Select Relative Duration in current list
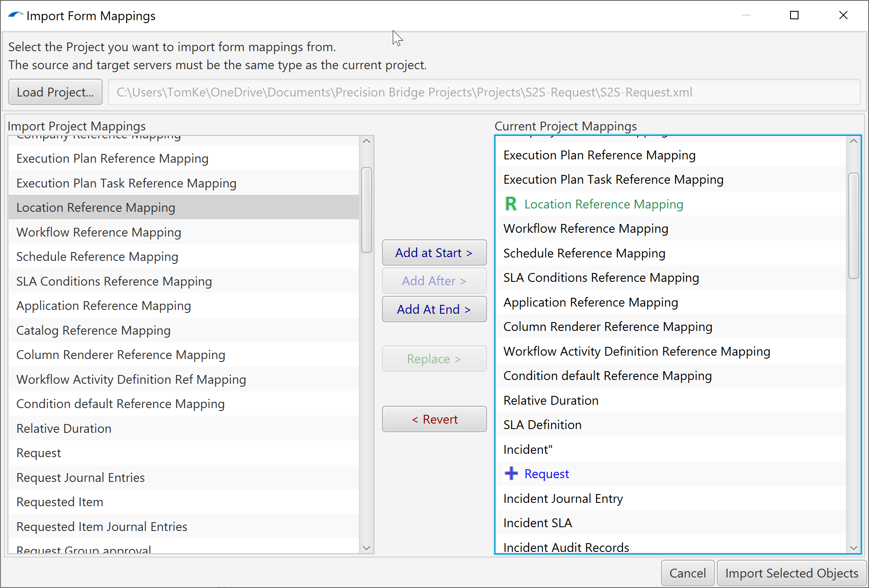Screen dimensions: 869x588 click(x=671, y=400)
